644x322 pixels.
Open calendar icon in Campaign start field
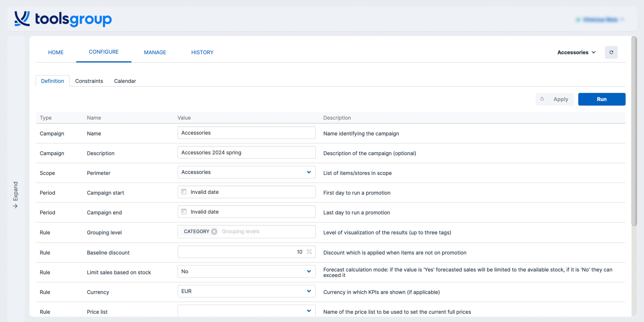184,192
